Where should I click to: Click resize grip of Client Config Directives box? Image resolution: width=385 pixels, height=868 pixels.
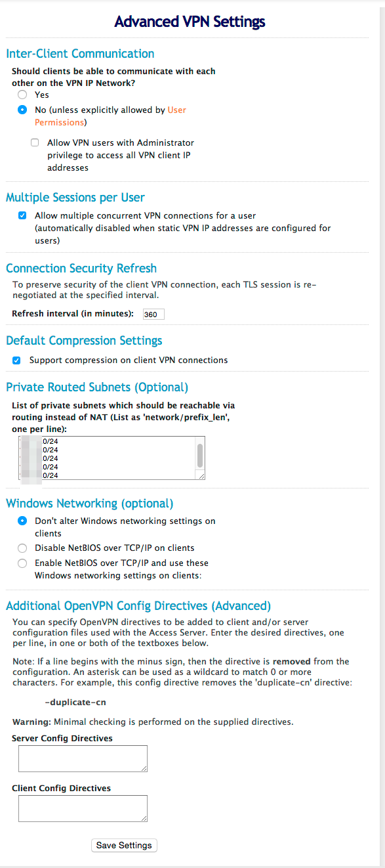tap(144, 817)
